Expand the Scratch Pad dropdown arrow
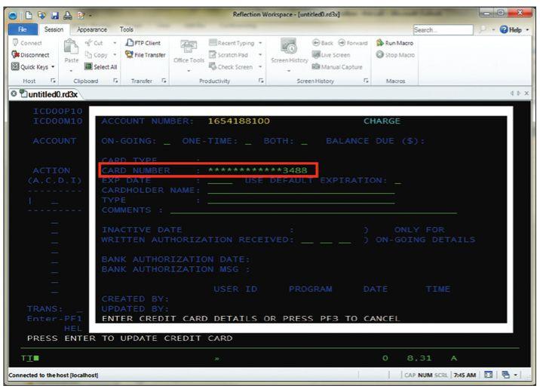The height and width of the screenshot is (392, 540). (x=260, y=55)
